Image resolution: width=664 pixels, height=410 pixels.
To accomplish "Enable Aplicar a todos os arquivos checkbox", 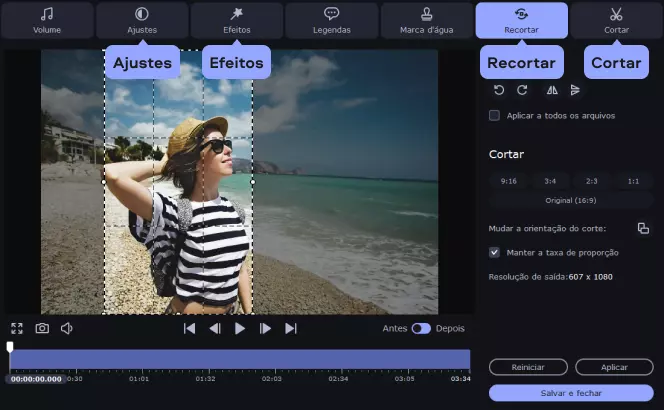I will (x=494, y=115).
